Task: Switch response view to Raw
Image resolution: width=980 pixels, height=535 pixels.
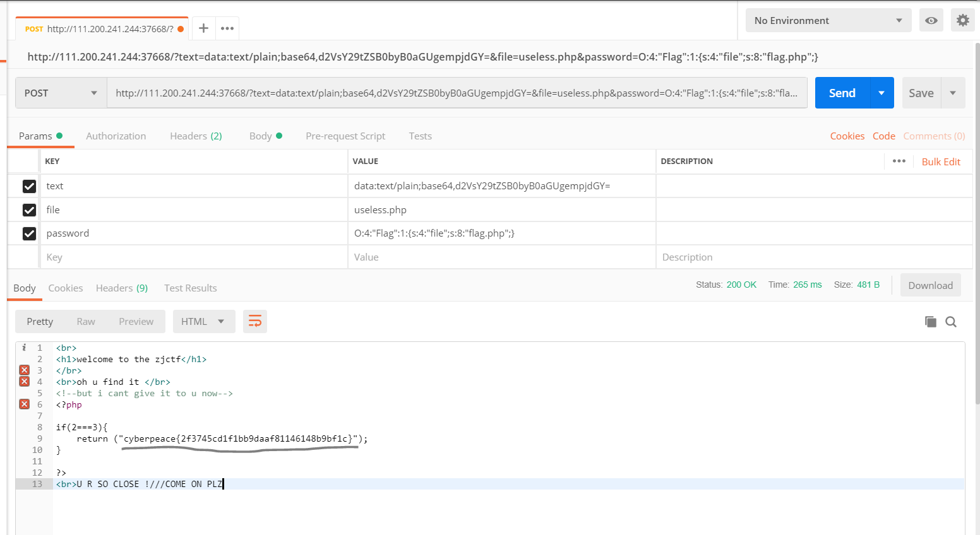Action: pos(86,321)
